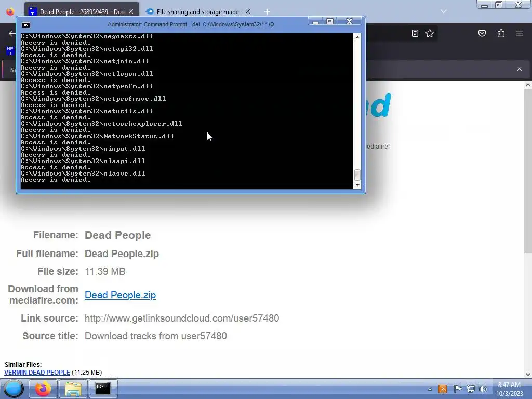Screen dimensions: 532x399
Task: Click the 11.39 MB file size
Action: pyautogui.click(x=105, y=271)
